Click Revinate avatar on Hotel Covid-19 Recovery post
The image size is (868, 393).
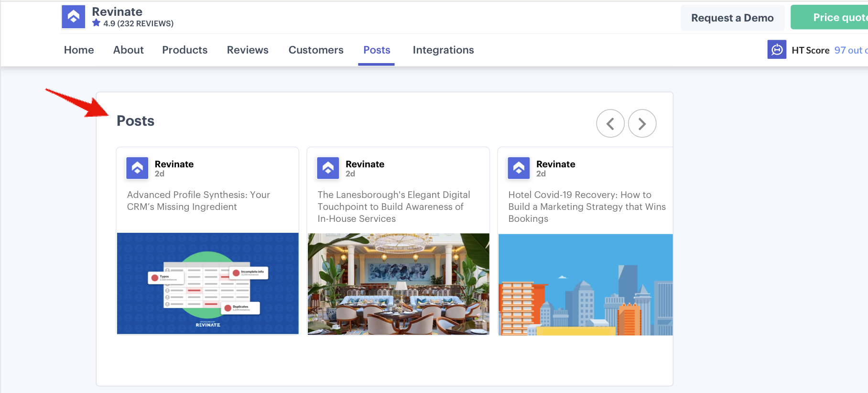coord(519,168)
